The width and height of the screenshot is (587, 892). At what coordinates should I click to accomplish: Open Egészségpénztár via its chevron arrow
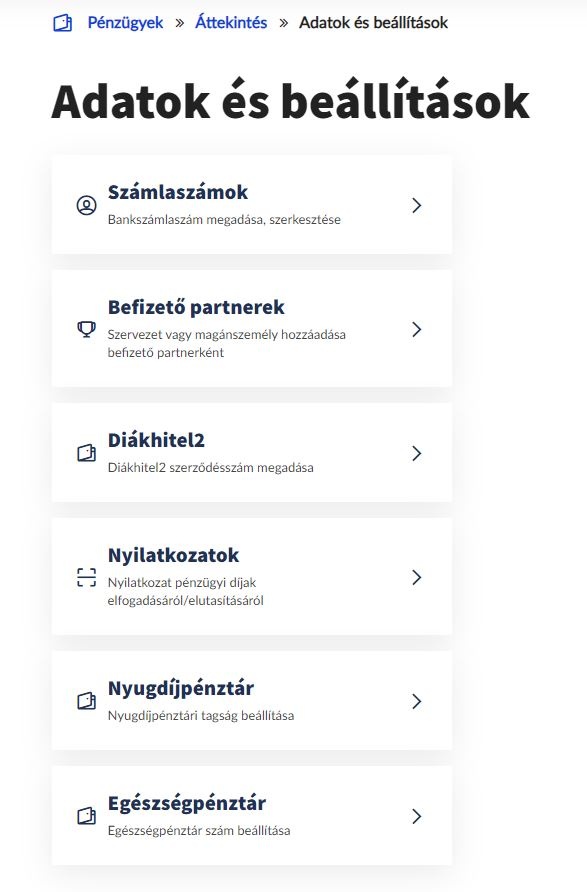(416, 816)
